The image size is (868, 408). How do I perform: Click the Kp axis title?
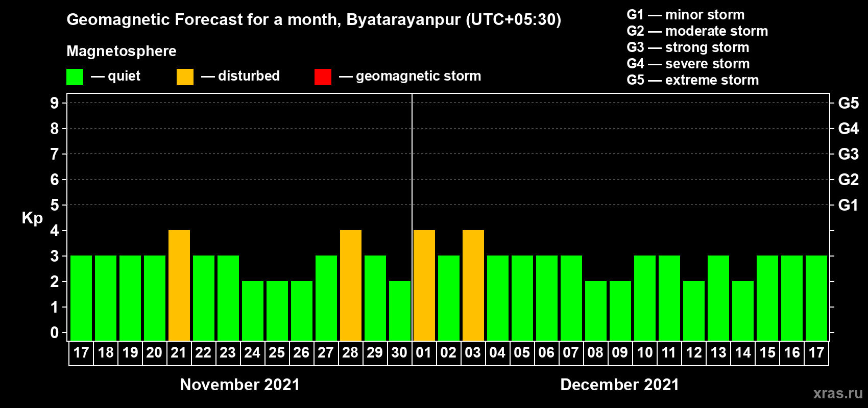(32, 218)
